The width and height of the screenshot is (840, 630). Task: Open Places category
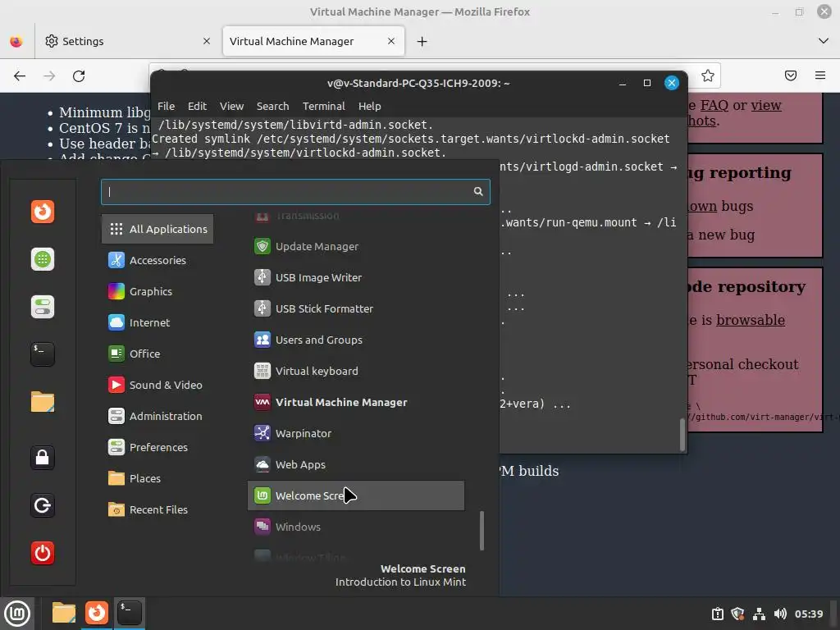157,478
